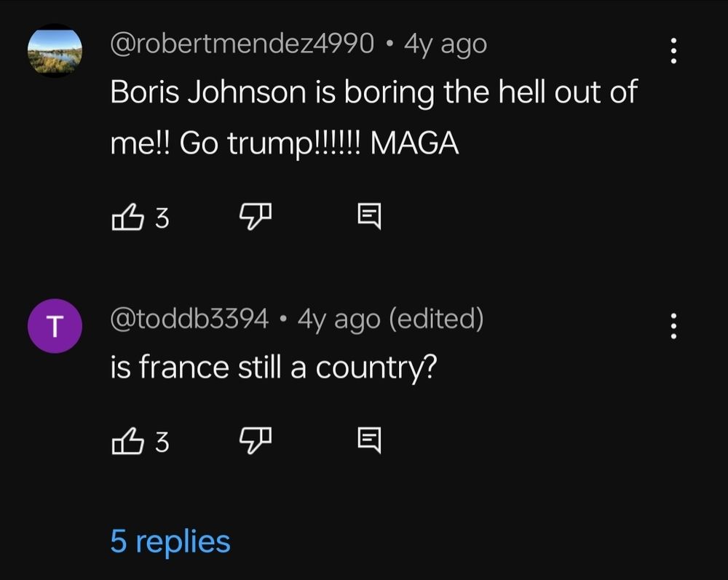
Task: Like robertmendez4990's comment
Action: [x=130, y=215]
